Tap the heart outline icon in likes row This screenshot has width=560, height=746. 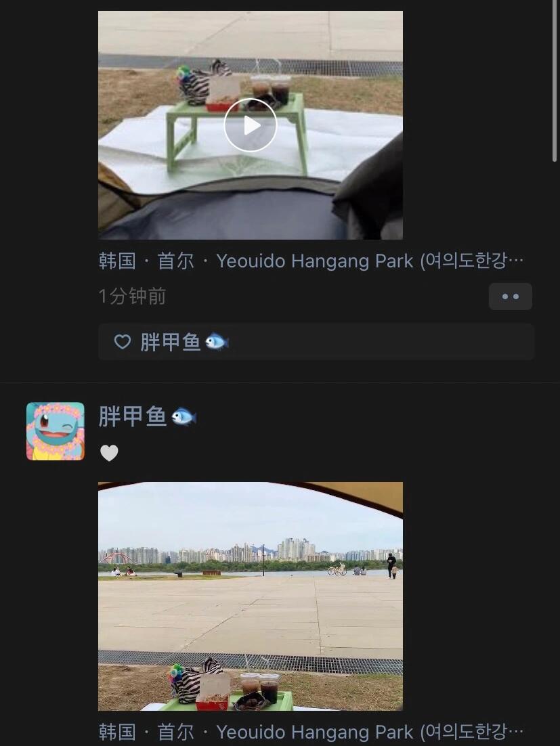click(x=123, y=342)
